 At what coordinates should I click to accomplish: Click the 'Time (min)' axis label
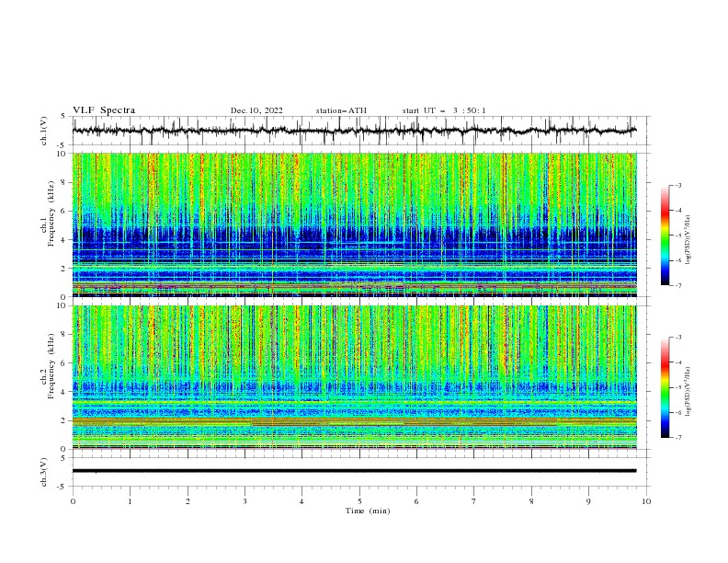click(368, 511)
